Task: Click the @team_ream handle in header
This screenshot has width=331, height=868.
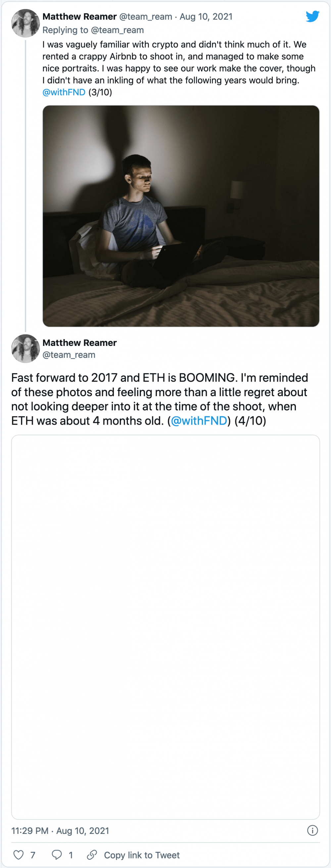Action: [x=146, y=17]
